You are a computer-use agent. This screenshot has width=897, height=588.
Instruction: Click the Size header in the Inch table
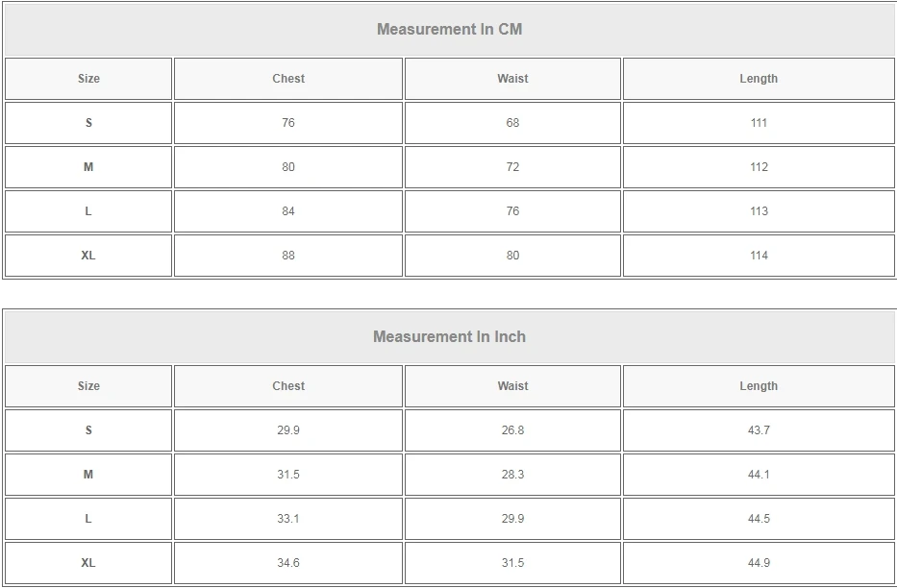coord(88,386)
